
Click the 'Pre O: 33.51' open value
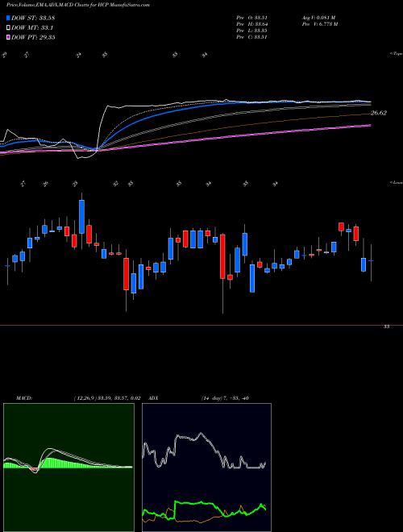[x=252, y=17]
